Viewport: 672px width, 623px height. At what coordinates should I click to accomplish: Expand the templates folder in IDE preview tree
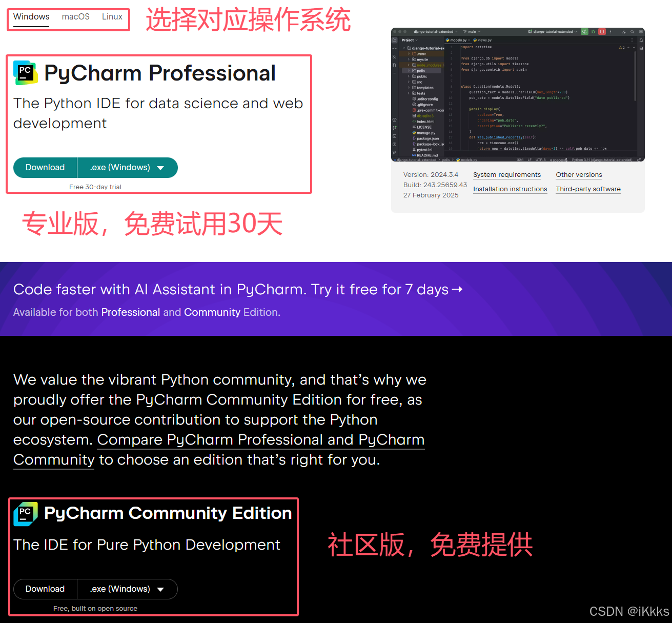(x=409, y=88)
